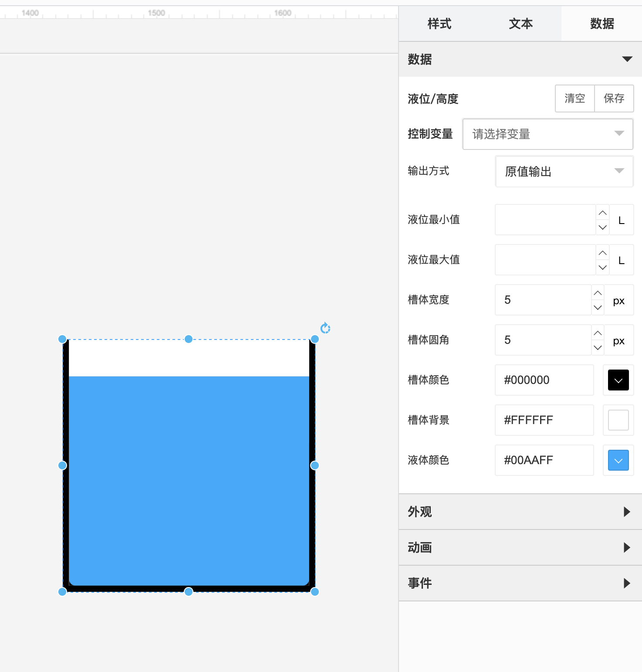This screenshot has width=642, height=672.
Task: Expand the 外观 section
Action: pyautogui.click(x=520, y=512)
